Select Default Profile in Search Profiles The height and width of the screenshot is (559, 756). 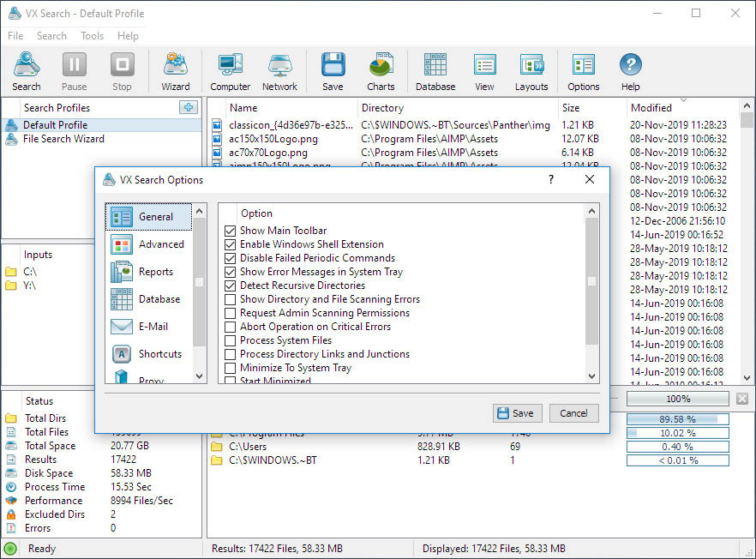point(102,125)
